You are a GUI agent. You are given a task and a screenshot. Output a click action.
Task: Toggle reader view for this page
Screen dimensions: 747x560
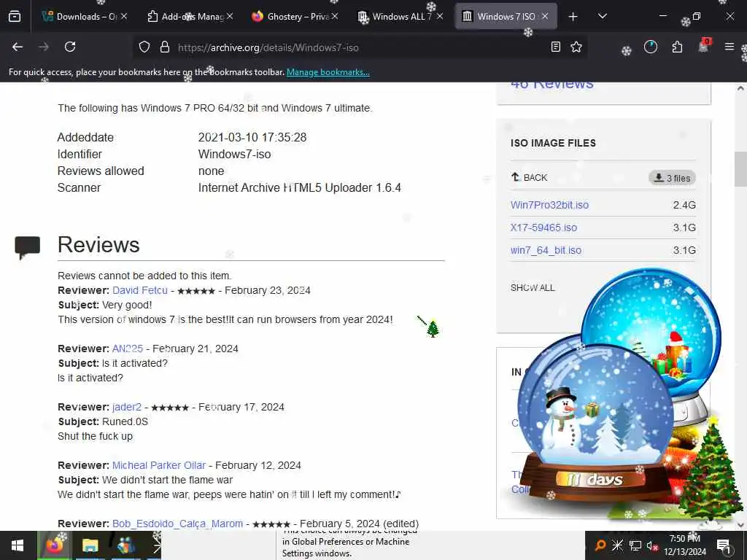555,47
